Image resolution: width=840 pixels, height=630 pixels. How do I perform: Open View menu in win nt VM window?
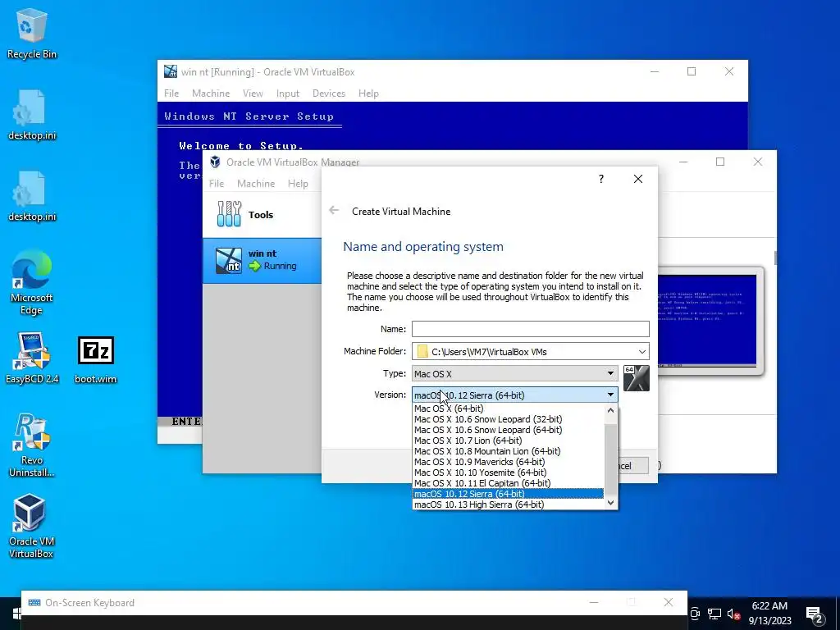click(253, 94)
